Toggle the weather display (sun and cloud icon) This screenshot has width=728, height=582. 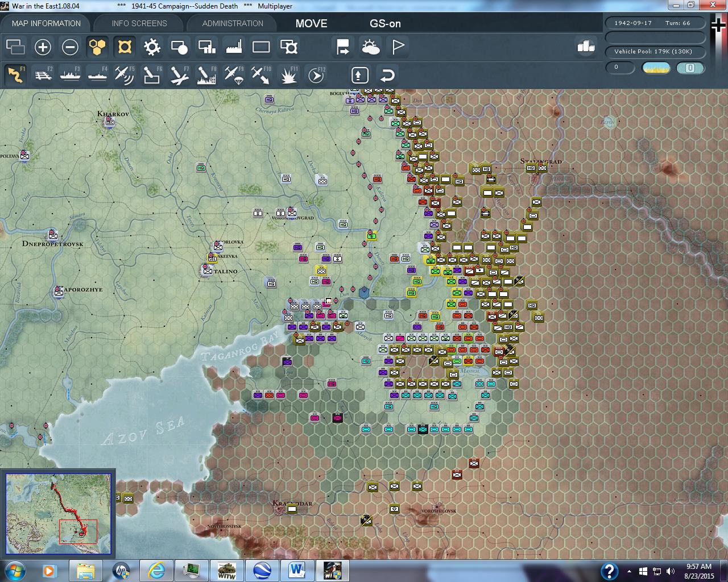tap(370, 47)
